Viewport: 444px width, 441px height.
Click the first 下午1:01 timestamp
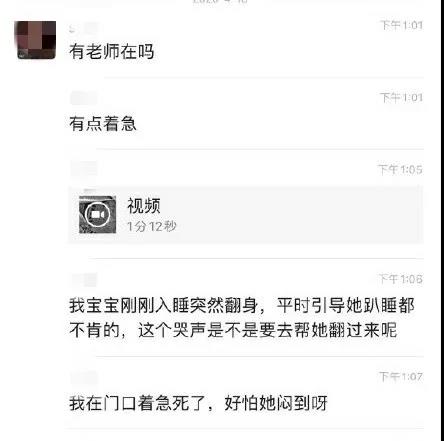pyautogui.click(x=401, y=25)
